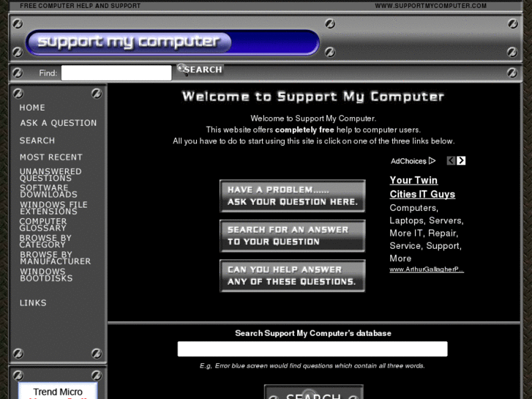532x399 pixels.
Task: Open WINDOWS BOOTDISKS sidebar item
Action: (46, 275)
